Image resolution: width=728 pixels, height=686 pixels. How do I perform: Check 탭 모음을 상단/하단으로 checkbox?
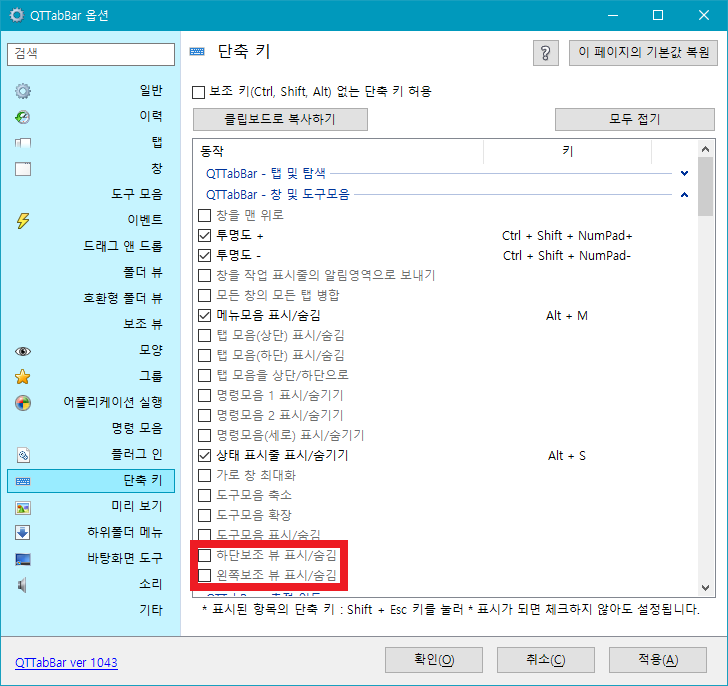pos(204,375)
